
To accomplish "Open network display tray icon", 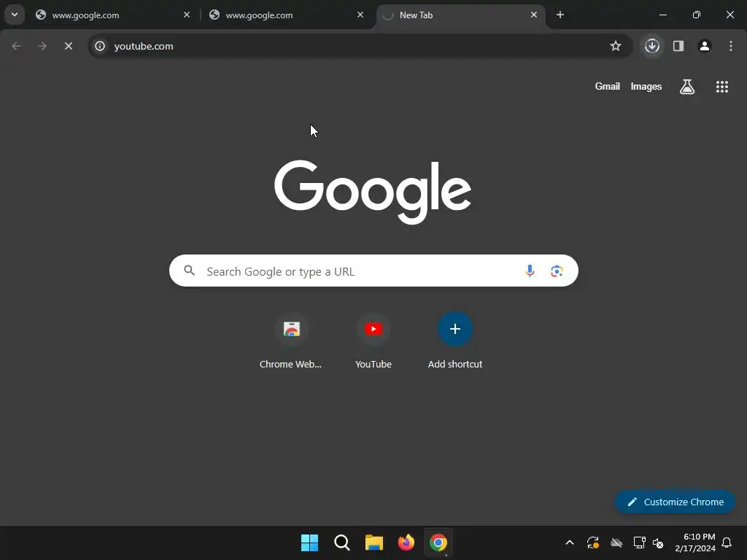I will click(x=639, y=542).
